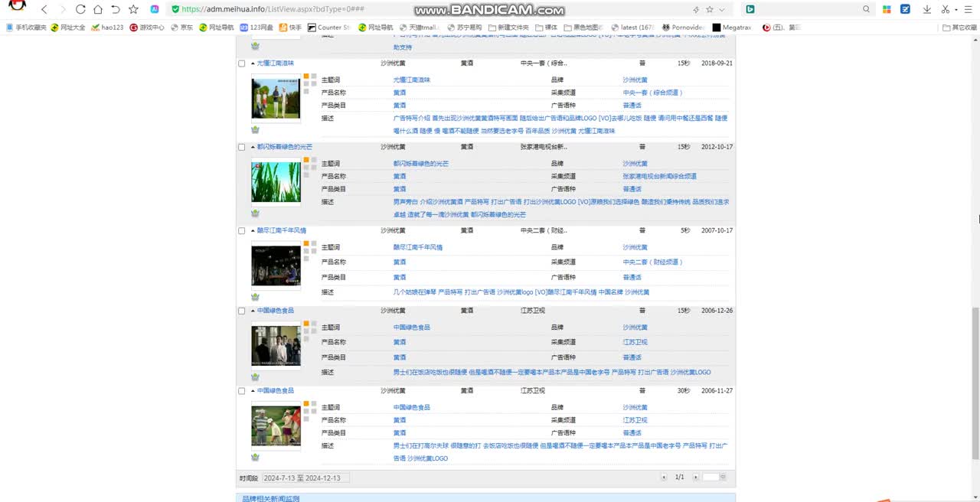Viewport: 980px width, 502px height.
Task: Open the 2007-10-17 ad video thumbnail
Action: (276, 265)
